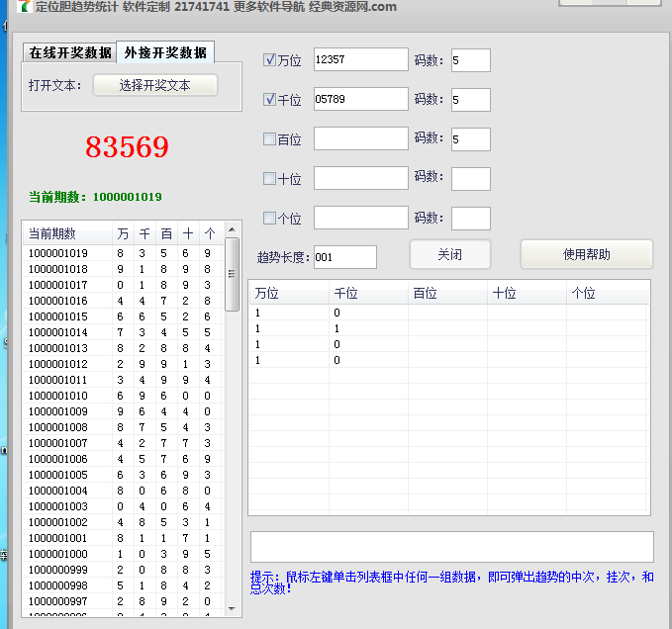Uncheck the 万位 checkbox
Viewport: 672px width, 629px height.
tap(269, 59)
